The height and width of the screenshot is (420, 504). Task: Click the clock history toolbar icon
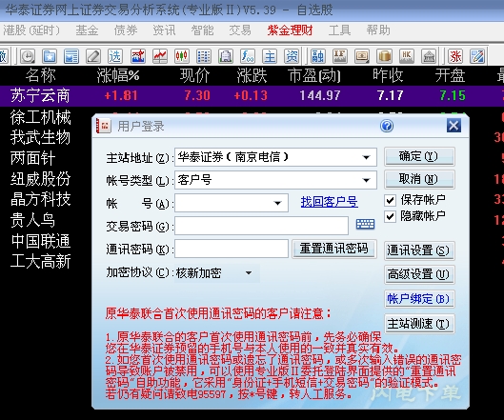[28, 56]
